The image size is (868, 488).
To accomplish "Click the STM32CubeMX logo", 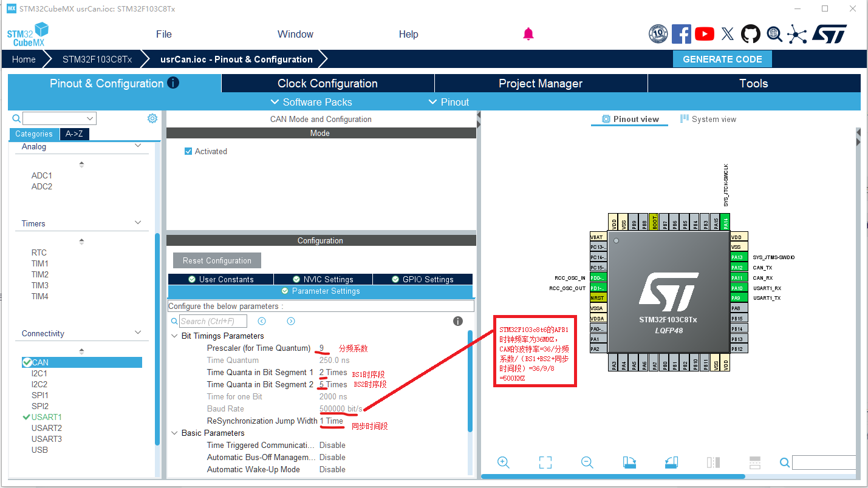I will (x=28, y=34).
